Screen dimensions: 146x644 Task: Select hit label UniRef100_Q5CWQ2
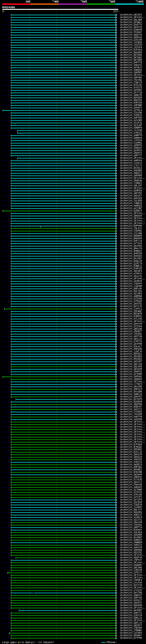point(131,311)
